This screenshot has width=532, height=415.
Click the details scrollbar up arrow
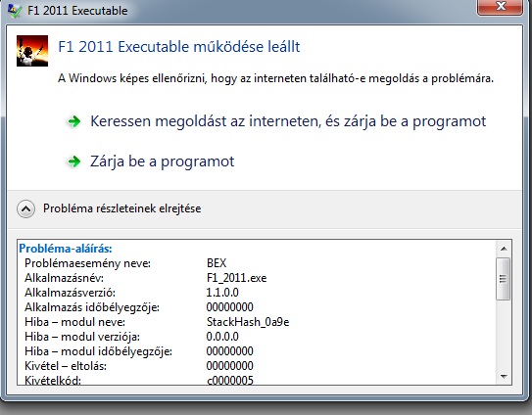(x=504, y=249)
